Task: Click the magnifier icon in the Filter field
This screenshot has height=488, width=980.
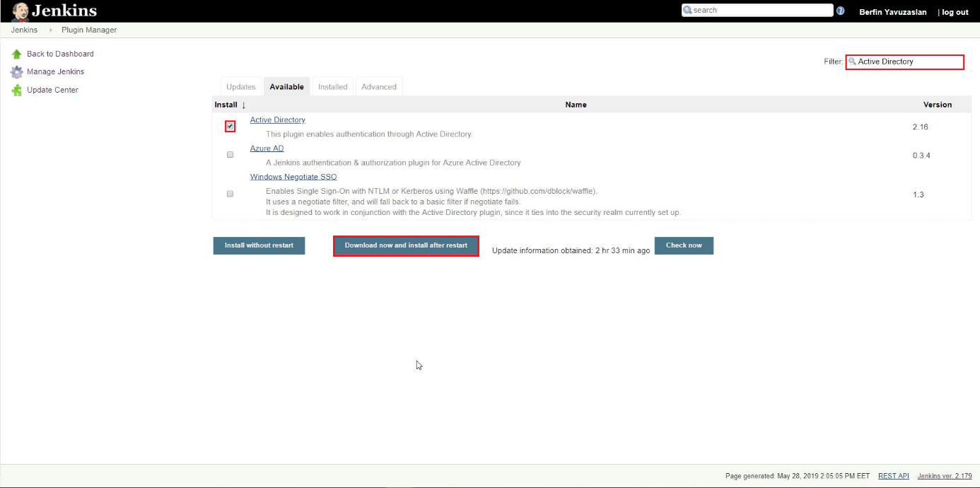Action: click(x=852, y=62)
